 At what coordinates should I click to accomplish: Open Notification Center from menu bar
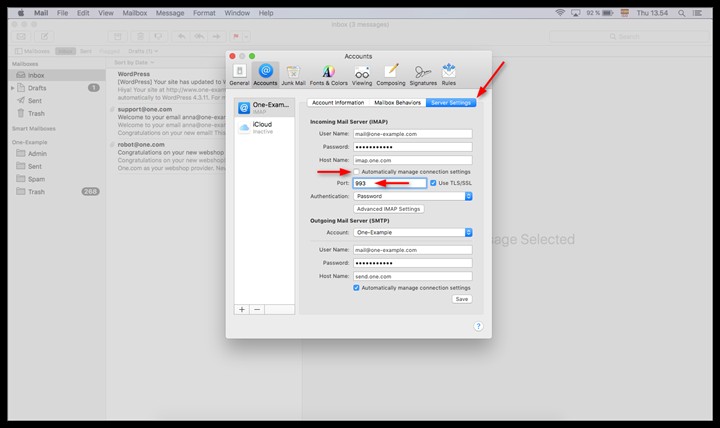698,13
